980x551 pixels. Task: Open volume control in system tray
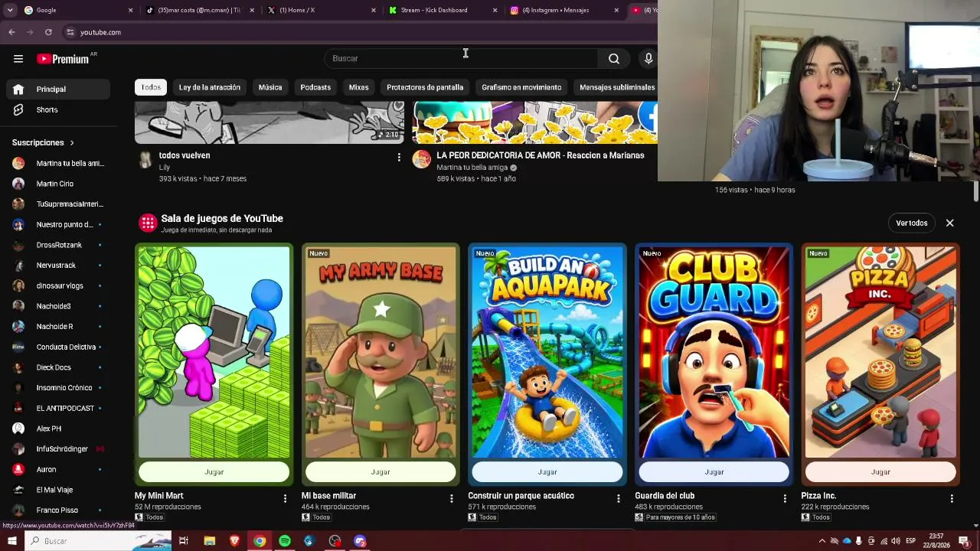pyautogui.click(x=895, y=541)
